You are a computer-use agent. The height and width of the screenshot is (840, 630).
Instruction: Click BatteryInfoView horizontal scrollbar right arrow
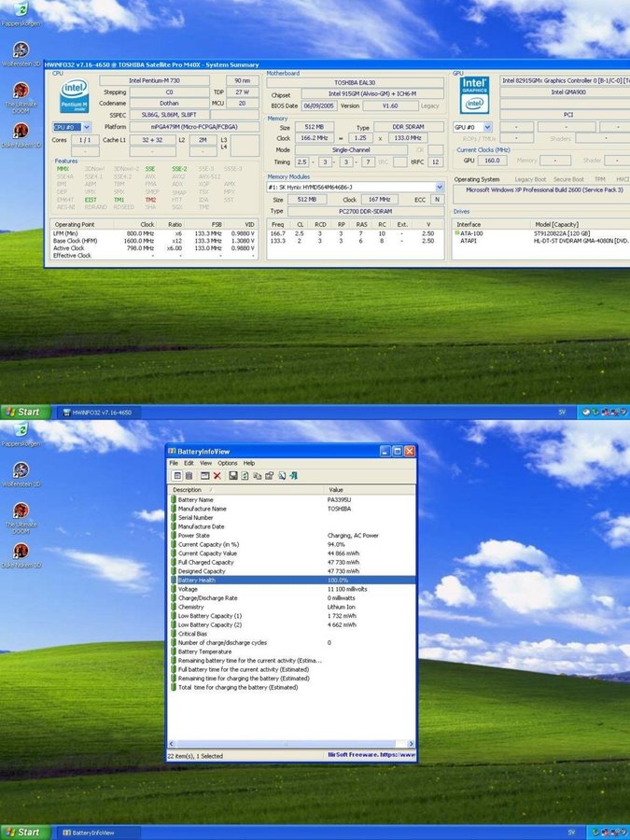point(411,744)
